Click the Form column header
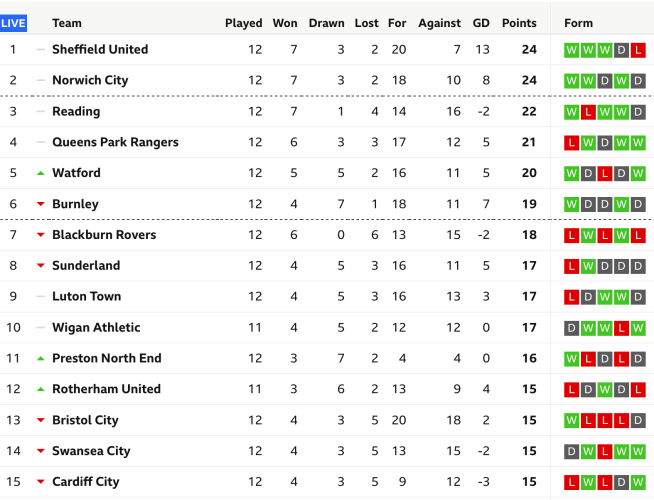The width and height of the screenshot is (654, 500). 579,23
